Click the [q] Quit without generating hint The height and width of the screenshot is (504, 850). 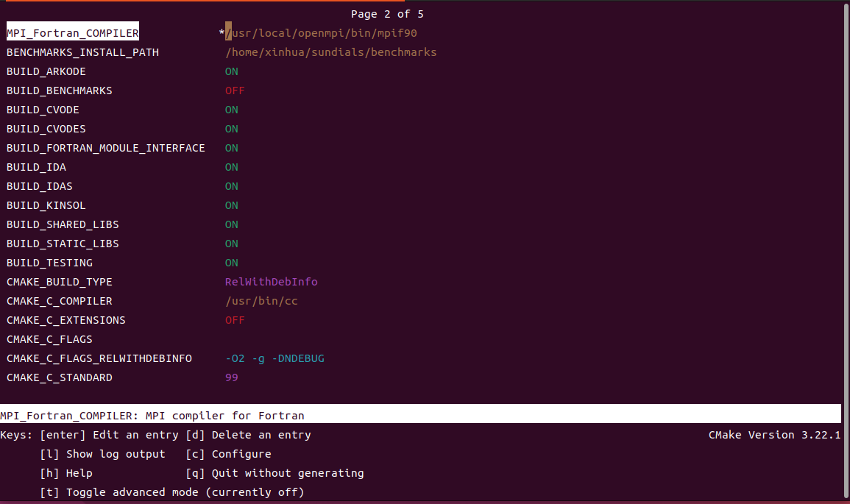pos(275,474)
